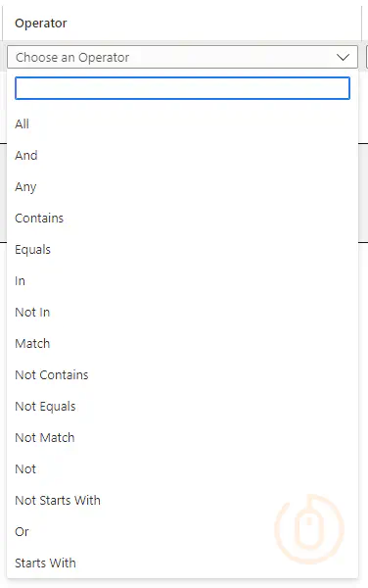Pick the Match operator
Screen dimensions: 368x588
click(182, 344)
